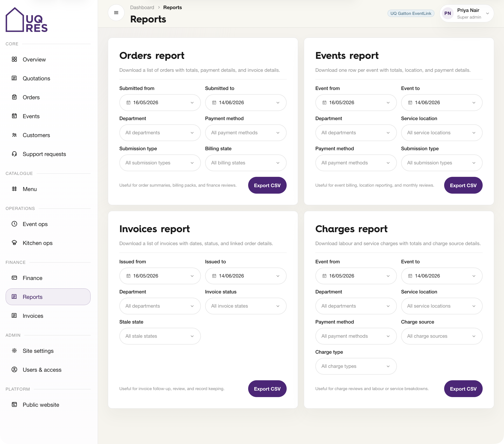Click the Finance card icon

(x=14, y=278)
